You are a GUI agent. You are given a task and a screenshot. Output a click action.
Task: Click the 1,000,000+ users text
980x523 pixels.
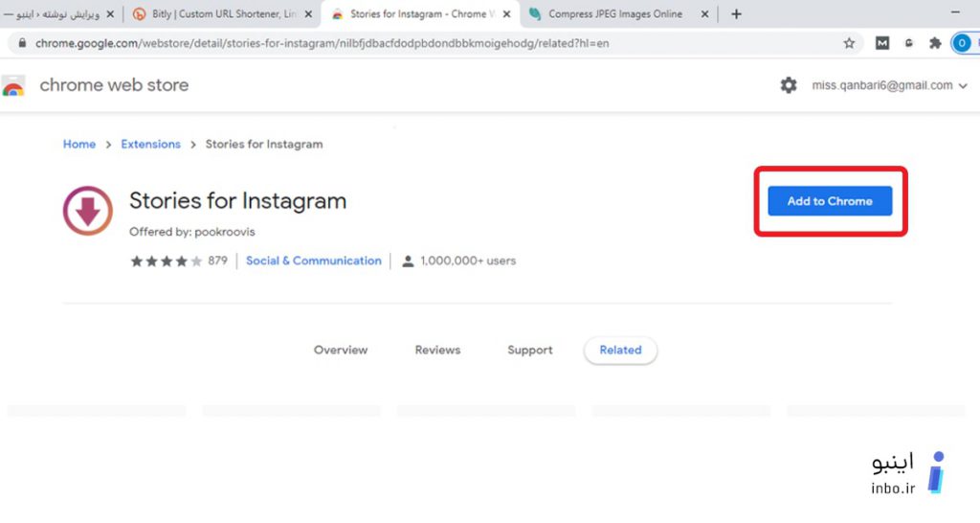467,261
